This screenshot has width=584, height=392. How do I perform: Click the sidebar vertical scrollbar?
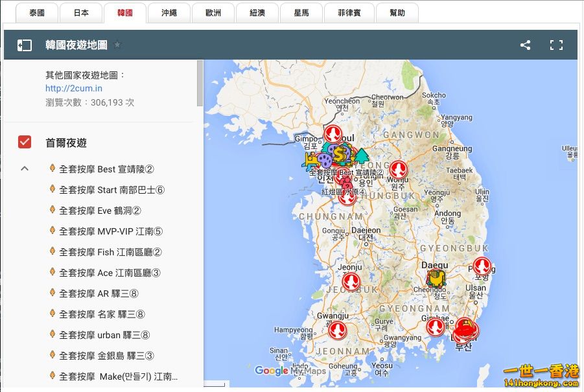[x=200, y=84]
